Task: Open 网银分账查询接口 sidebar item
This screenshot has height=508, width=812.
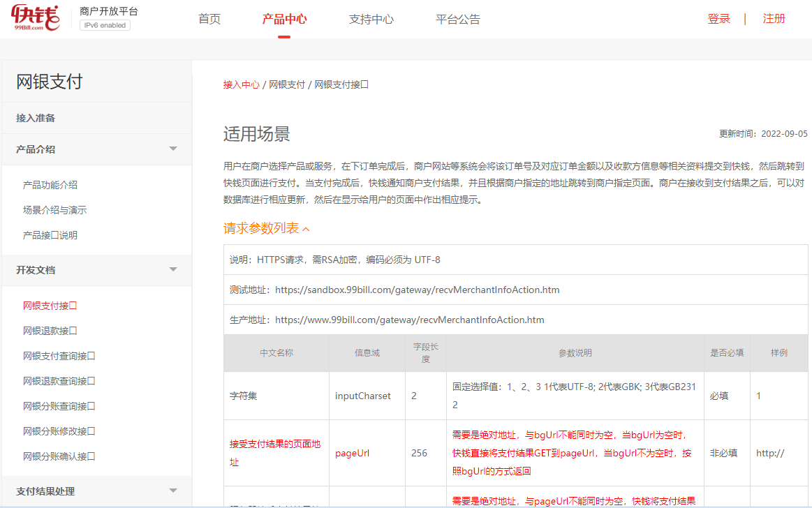Action: [x=59, y=406]
